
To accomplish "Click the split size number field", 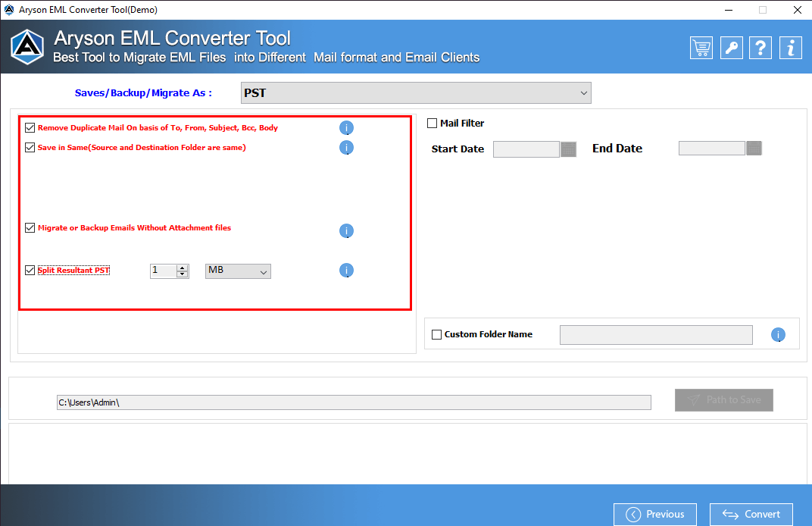I will (163, 271).
